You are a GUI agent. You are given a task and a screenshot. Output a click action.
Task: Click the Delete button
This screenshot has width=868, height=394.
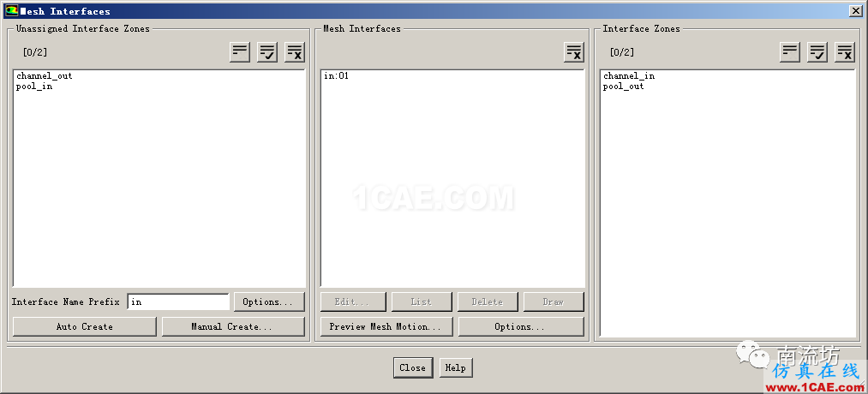[488, 301]
